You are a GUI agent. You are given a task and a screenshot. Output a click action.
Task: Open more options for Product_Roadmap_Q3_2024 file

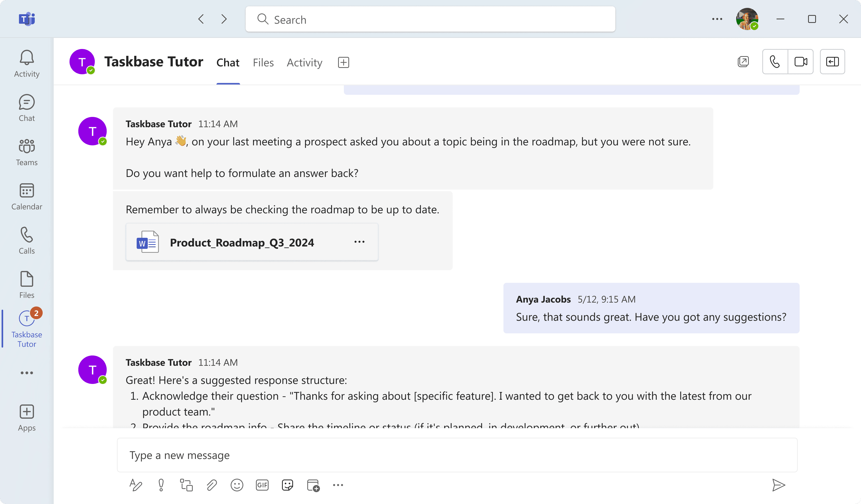point(359,242)
